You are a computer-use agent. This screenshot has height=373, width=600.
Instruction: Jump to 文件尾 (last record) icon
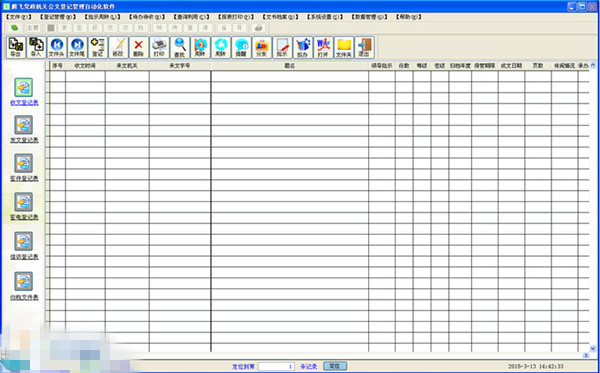(77, 47)
